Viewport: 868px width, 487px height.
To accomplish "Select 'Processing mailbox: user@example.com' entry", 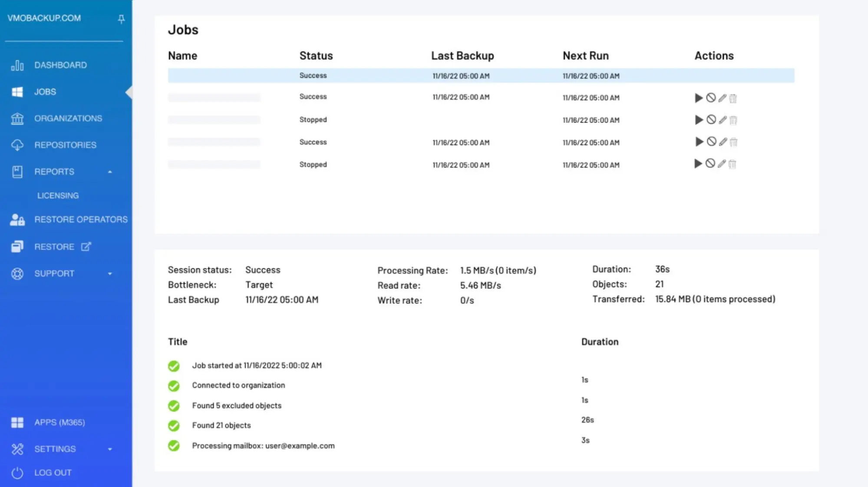I will 264,446.
